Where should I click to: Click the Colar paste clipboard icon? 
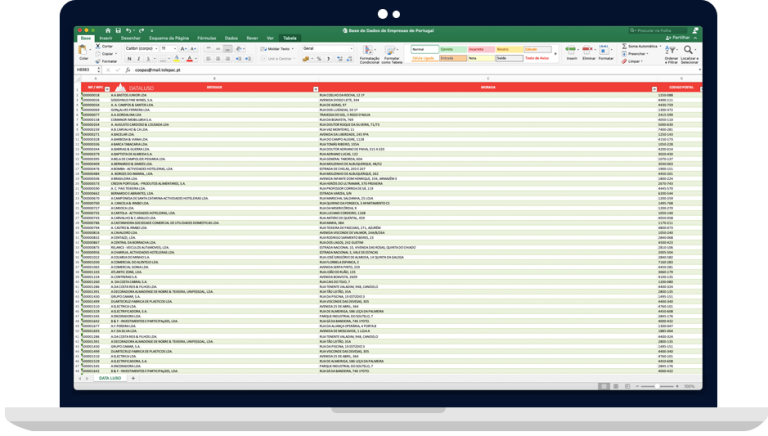click(83, 50)
